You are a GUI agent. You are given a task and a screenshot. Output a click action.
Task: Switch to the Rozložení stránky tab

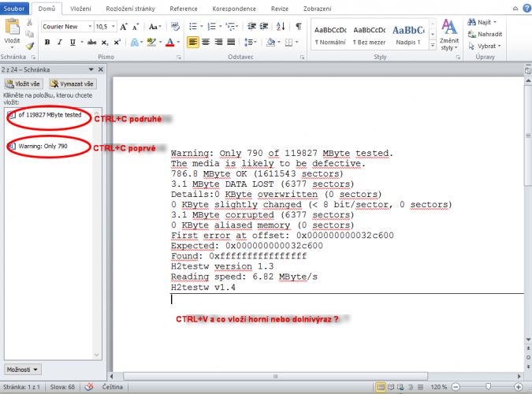(130, 9)
